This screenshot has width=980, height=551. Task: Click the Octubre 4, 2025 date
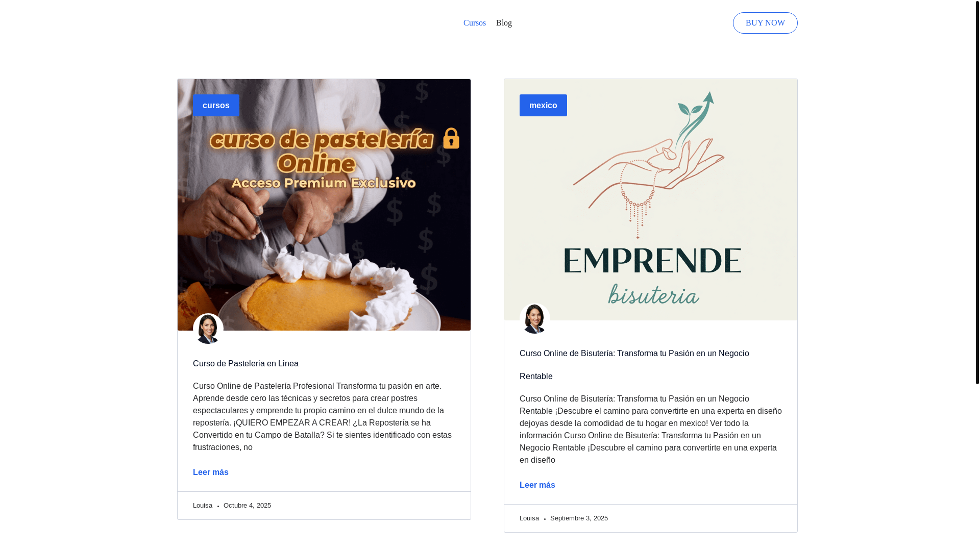click(247, 506)
